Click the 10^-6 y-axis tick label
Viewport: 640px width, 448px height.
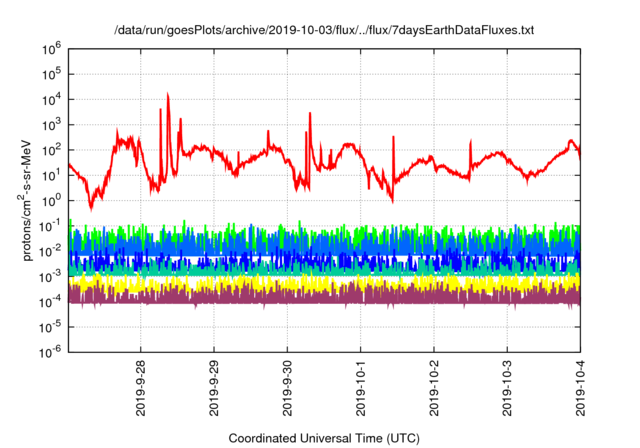[x=50, y=352]
